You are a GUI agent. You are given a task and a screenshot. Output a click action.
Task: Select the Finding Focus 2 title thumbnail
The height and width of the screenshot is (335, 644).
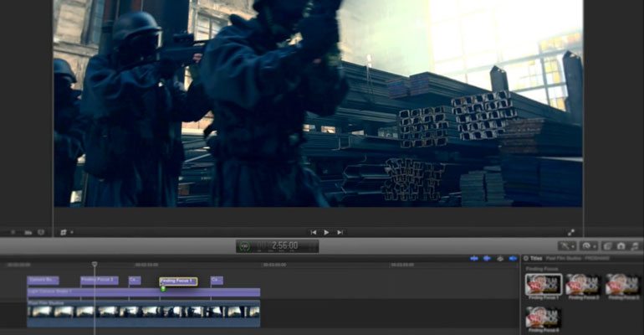tap(583, 285)
